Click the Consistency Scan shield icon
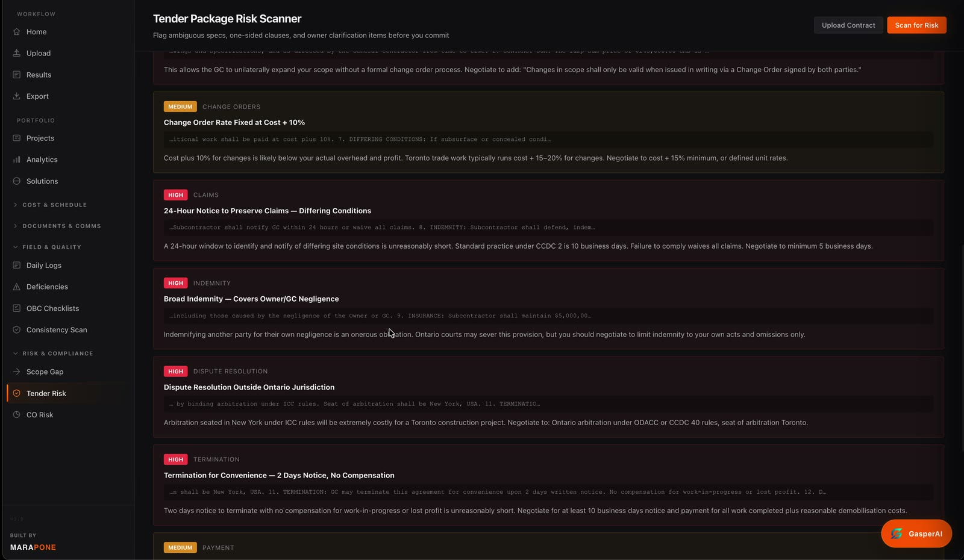Screen dimensions: 964x560 click(17, 330)
